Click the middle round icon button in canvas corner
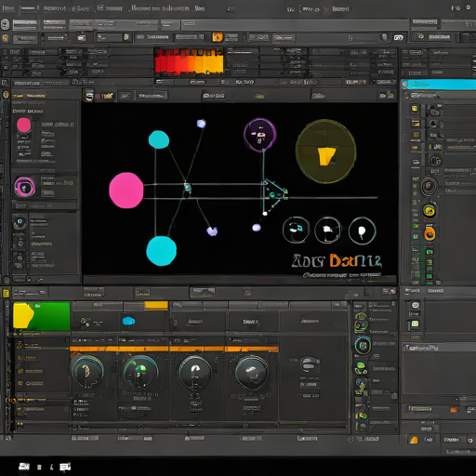This screenshot has height=476, width=476. tap(328, 231)
